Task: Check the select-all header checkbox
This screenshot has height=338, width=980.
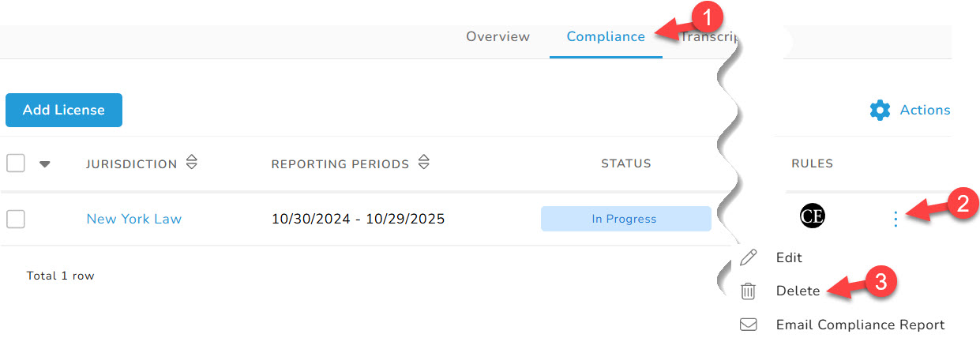Action: point(16,163)
